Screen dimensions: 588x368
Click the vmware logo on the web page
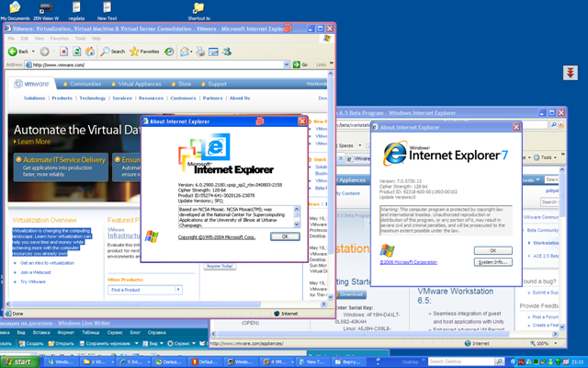[31, 84]
